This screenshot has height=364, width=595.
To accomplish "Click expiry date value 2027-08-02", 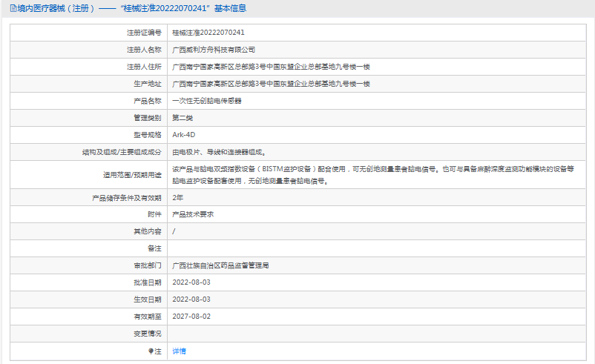I will pyautogui.click(x=191, y=317).
